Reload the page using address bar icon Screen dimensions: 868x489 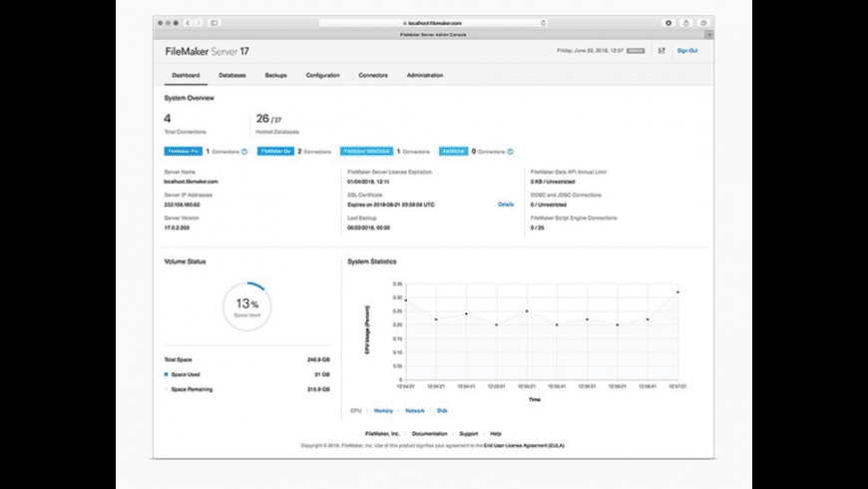coord(543,22)
